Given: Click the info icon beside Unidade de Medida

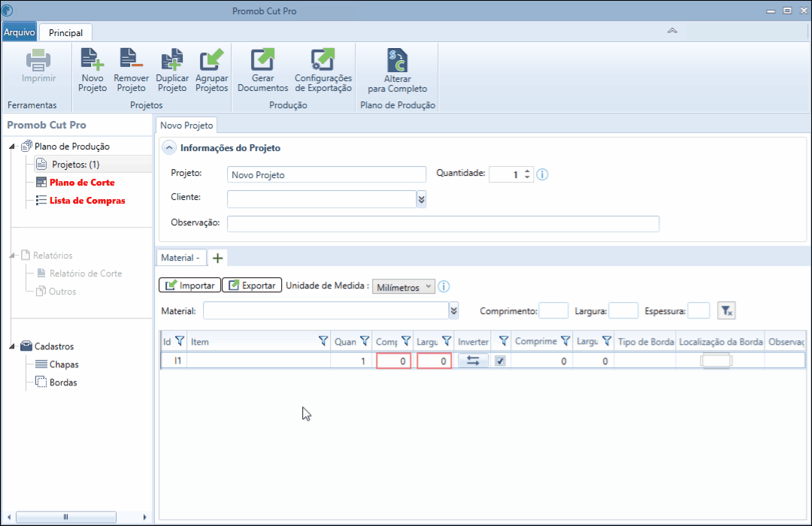Looking at the screenshot, I should (444, 286).
